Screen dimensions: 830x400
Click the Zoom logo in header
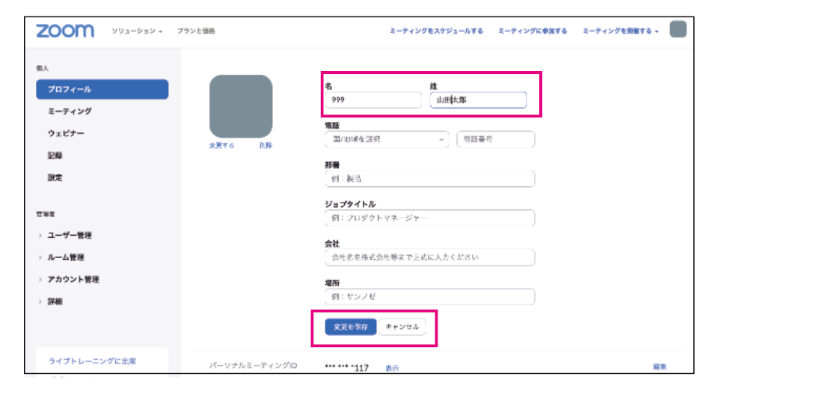(x=65, y=31)
